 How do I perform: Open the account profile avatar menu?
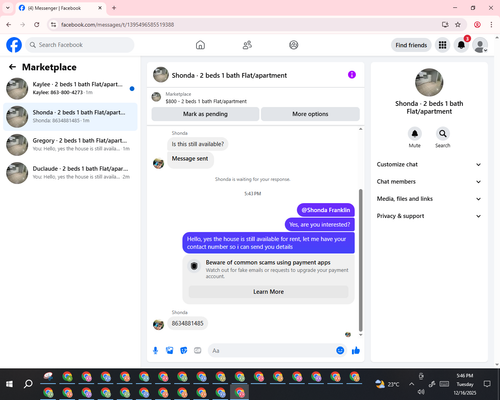click(480, 45)
